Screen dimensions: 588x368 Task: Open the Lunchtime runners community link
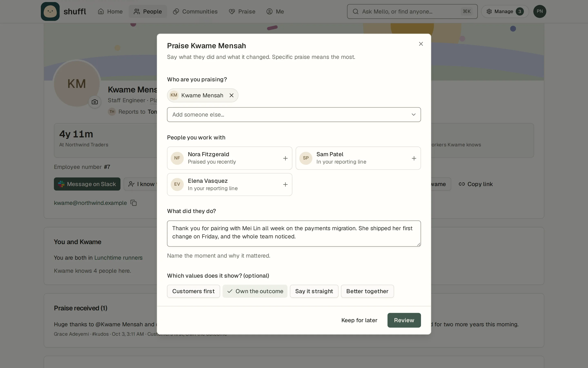118,258
